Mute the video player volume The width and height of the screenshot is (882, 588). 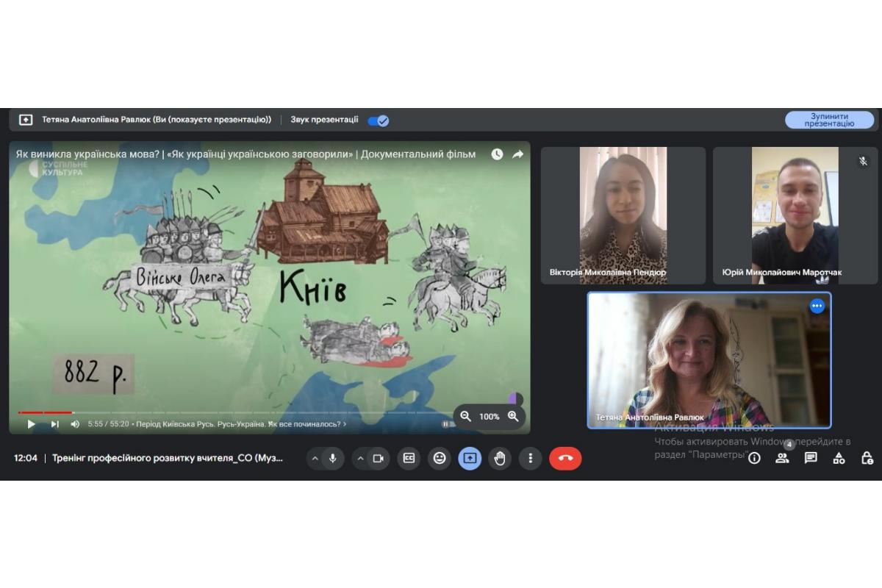coord(75,424)
